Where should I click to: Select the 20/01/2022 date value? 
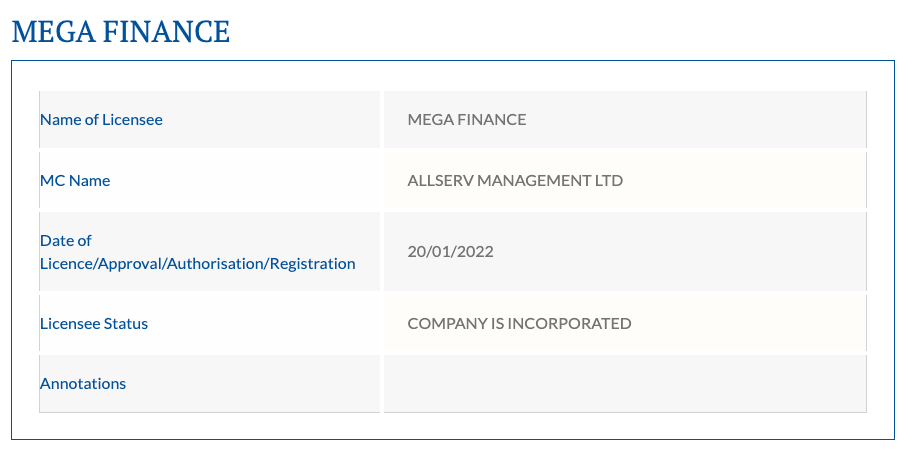click(x=450, y=252)
